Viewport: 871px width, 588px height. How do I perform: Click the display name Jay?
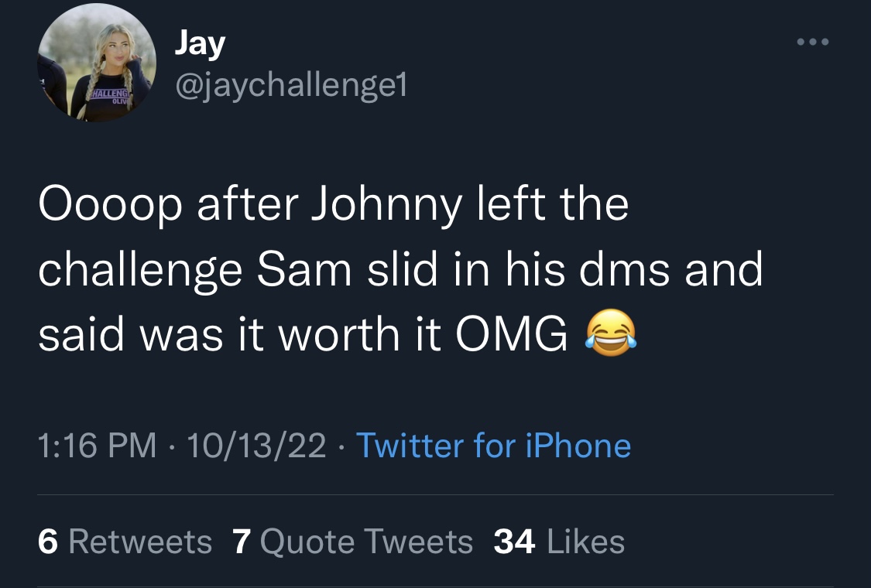pyautogui.click(x=200, y=43)
